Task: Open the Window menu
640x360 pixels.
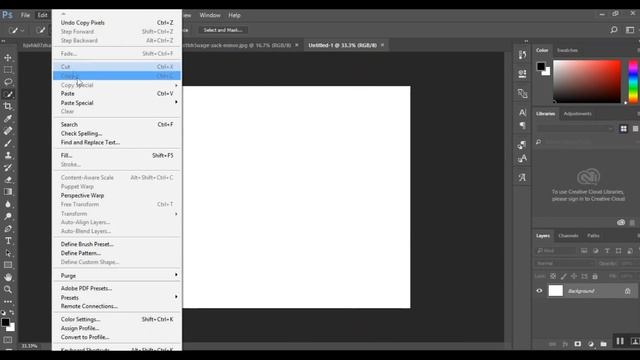Action: [x=210, y=15]
